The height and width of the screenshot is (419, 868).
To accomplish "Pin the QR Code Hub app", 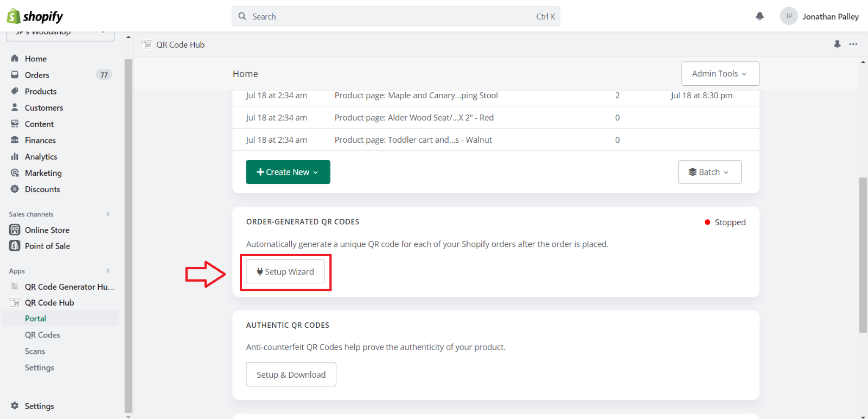I will 837,45.
